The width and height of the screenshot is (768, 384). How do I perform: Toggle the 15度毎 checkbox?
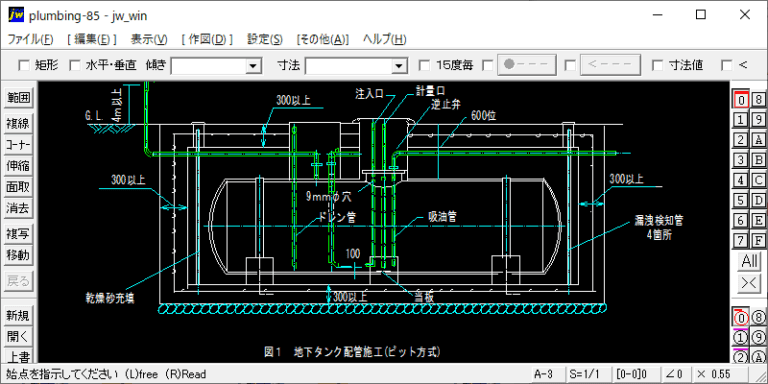[425, 65]
